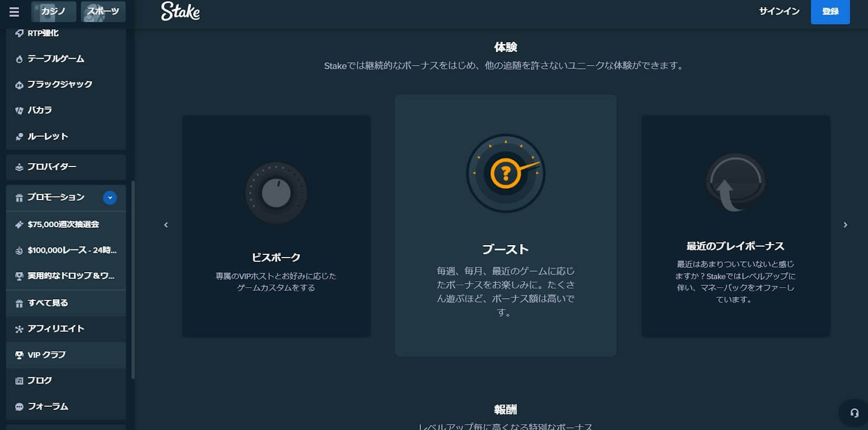
Task: Click the ブログ icon
Action: (19, 381)
